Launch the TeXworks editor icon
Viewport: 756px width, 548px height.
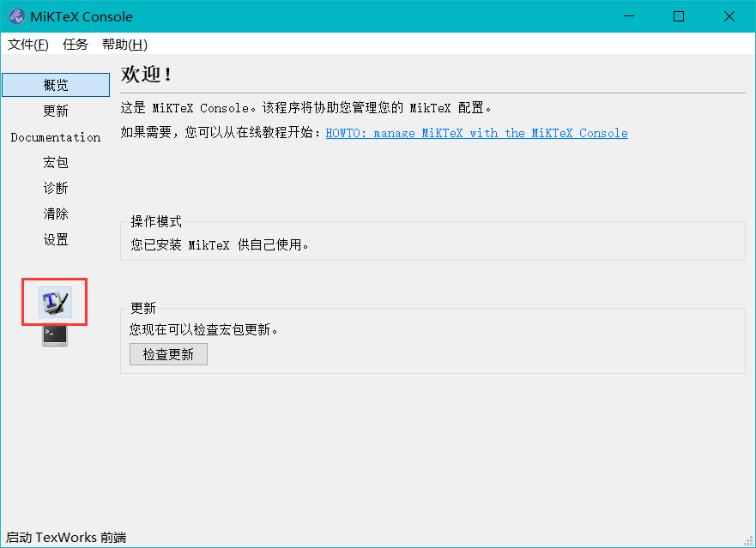coord(55,302)
